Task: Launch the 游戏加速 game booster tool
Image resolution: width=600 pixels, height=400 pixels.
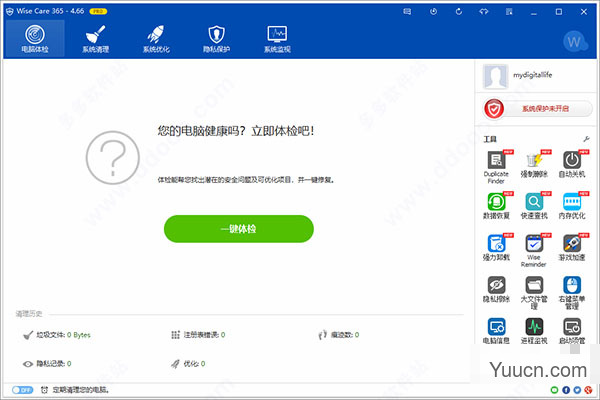Action: click(572, 247)
